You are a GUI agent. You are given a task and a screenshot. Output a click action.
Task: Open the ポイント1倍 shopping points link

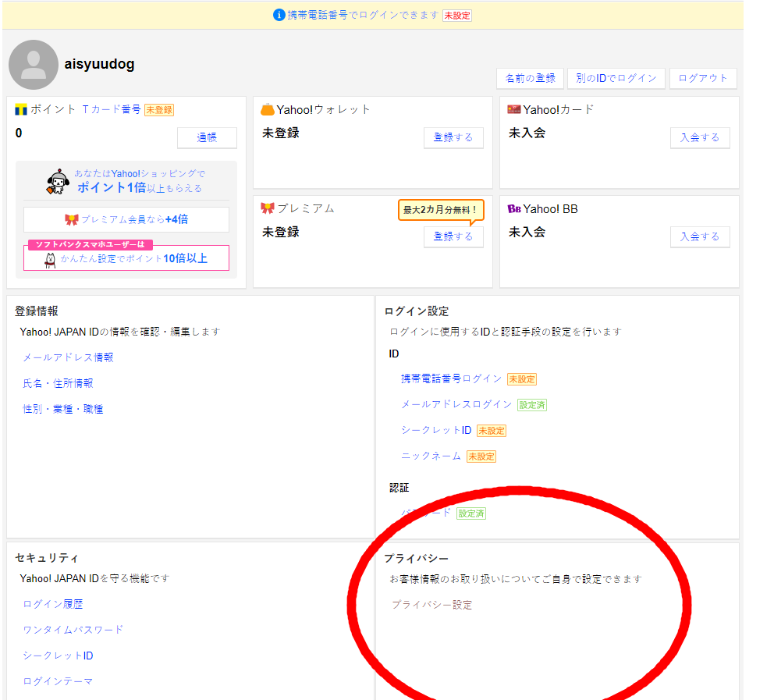[x=139, y=181]
